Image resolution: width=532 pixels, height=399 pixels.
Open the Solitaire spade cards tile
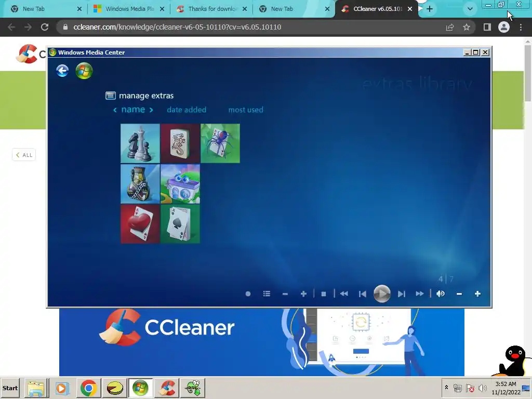pos(180,224)
